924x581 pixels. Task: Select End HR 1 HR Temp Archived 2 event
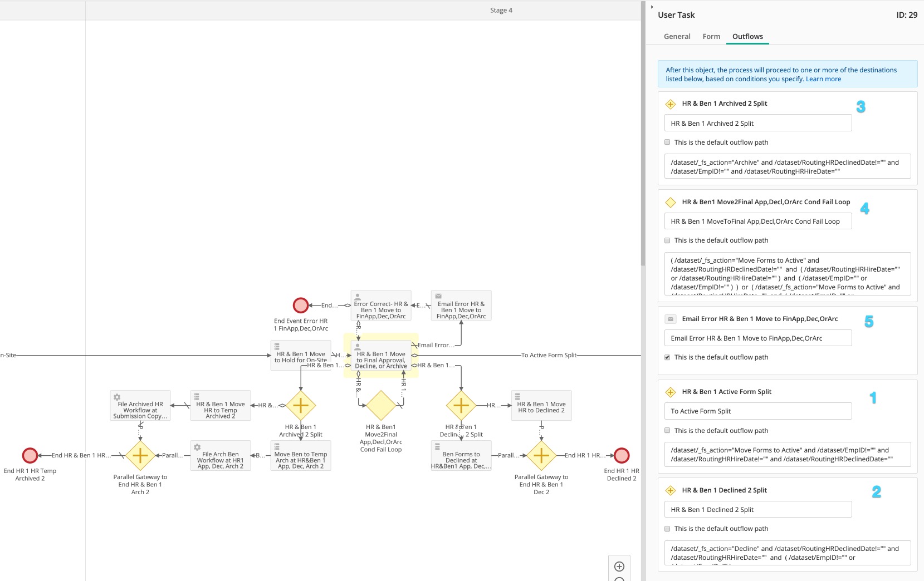tap(30, 456)
